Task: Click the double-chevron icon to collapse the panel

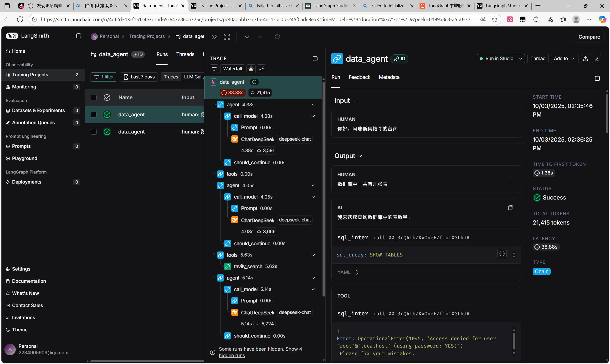Action: [x=214, y=36]
